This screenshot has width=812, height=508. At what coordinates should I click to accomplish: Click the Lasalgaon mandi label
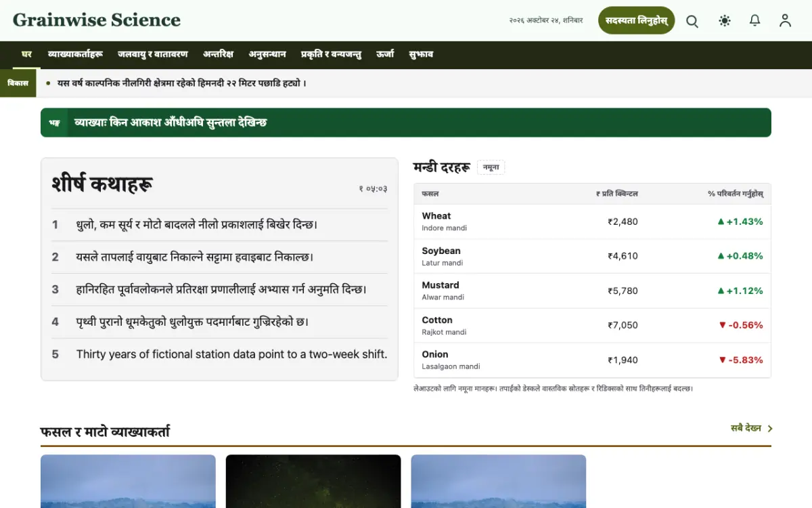pyautogui.click(x=451, y=366)
